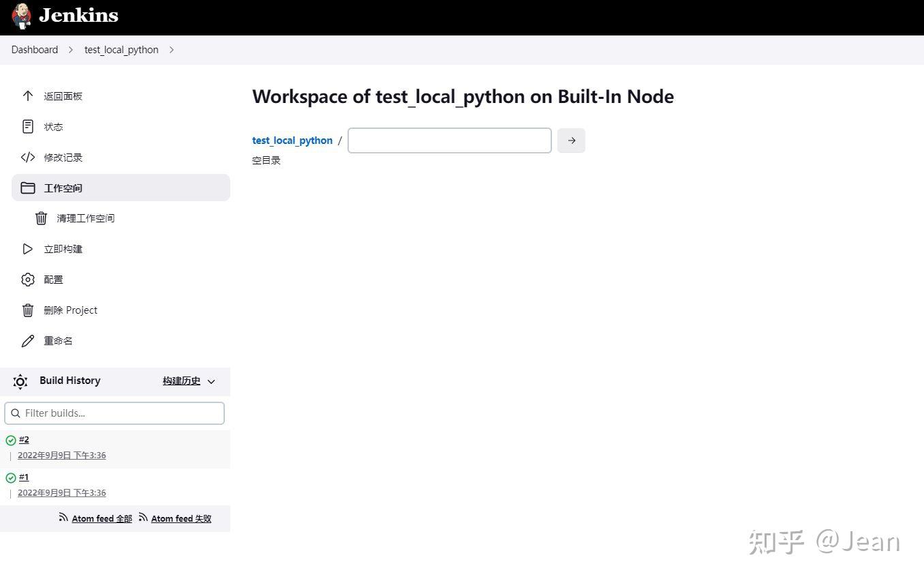The width and height of the screenshot is (924, 579).
Task: Click the pencil icon for 重命名
Action: pyautogui.click(x=28, y=341)
